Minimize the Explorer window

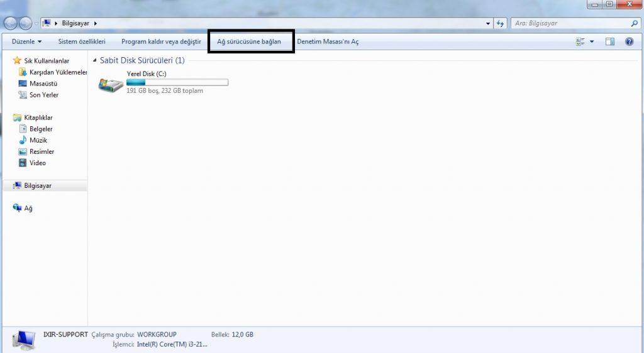[595, 4]
